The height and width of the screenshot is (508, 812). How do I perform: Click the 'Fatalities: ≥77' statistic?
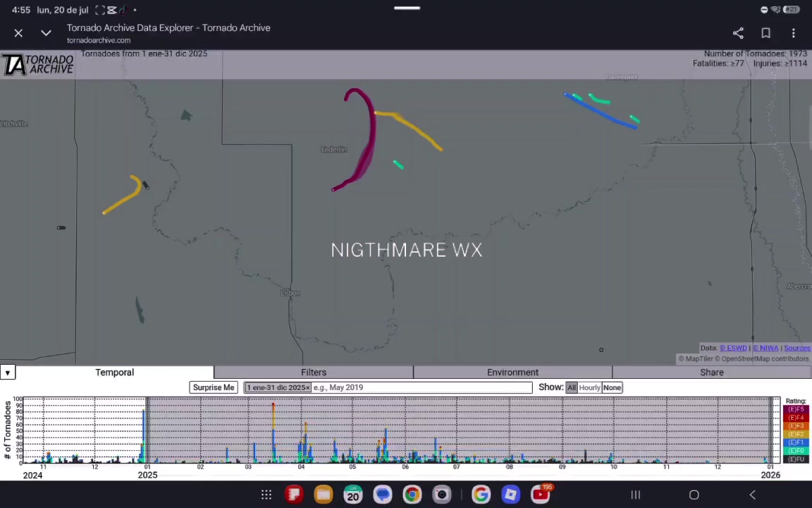coord(718,64)
